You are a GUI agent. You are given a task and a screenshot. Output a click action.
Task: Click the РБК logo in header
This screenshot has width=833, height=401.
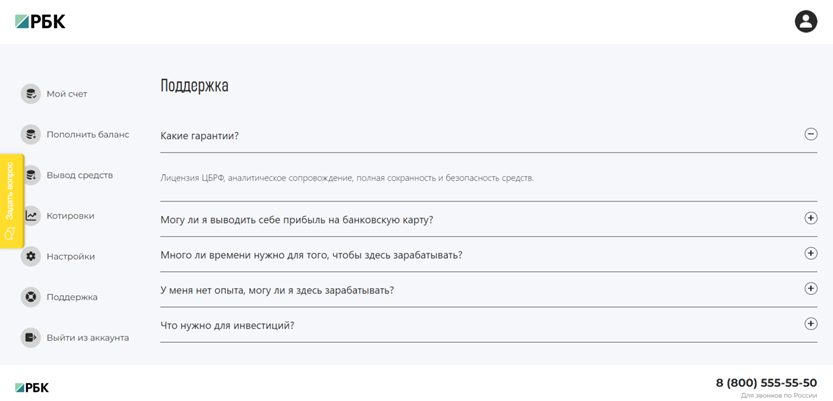40,22
